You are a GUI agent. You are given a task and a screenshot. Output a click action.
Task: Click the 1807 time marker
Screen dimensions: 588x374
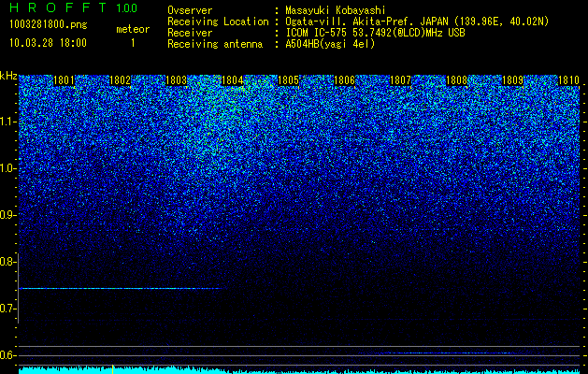pos(400,80)
